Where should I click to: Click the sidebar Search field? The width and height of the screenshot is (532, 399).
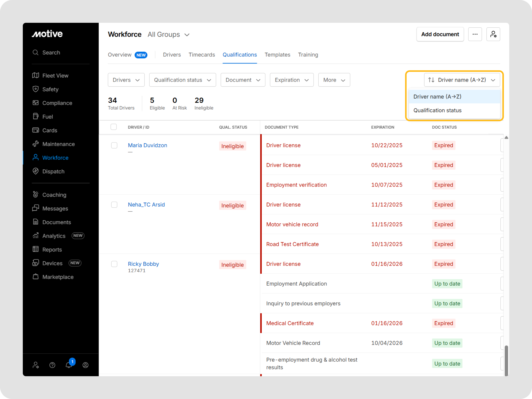click(51, 52)
